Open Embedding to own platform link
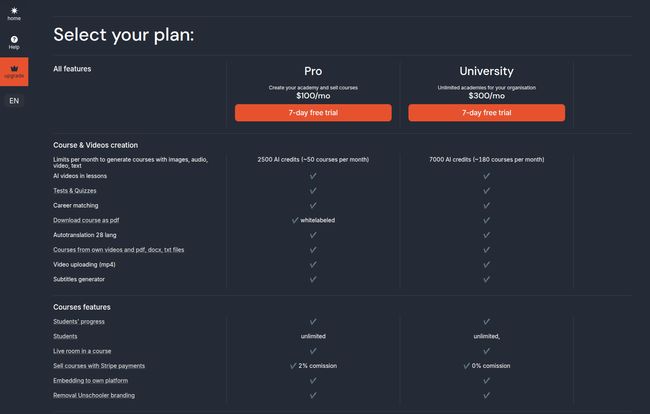The image size is (650, 414). coord(90,380)
